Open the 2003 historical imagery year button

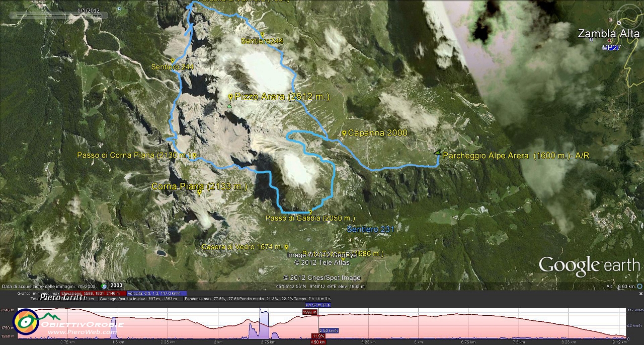pos(116,286)
